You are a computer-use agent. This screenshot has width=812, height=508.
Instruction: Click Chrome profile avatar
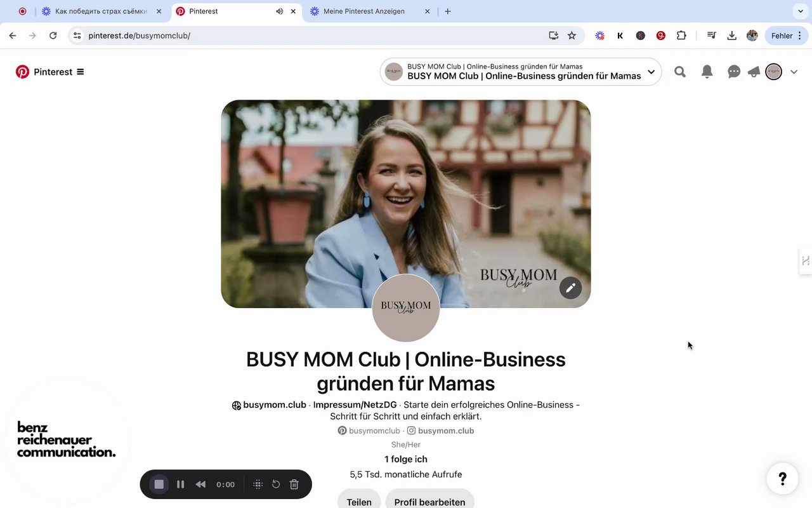pos(752,36)
